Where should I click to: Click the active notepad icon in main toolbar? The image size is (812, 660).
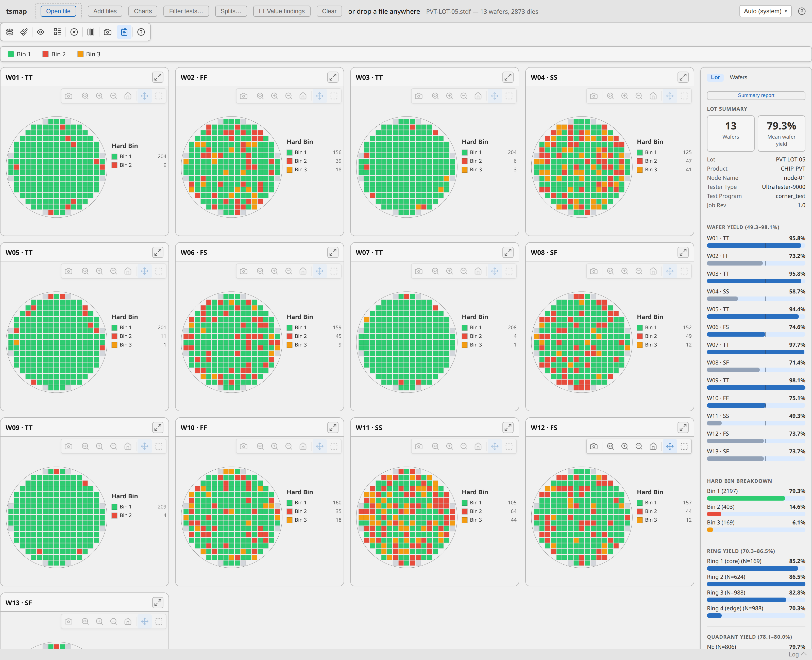[x=124, y=32]
